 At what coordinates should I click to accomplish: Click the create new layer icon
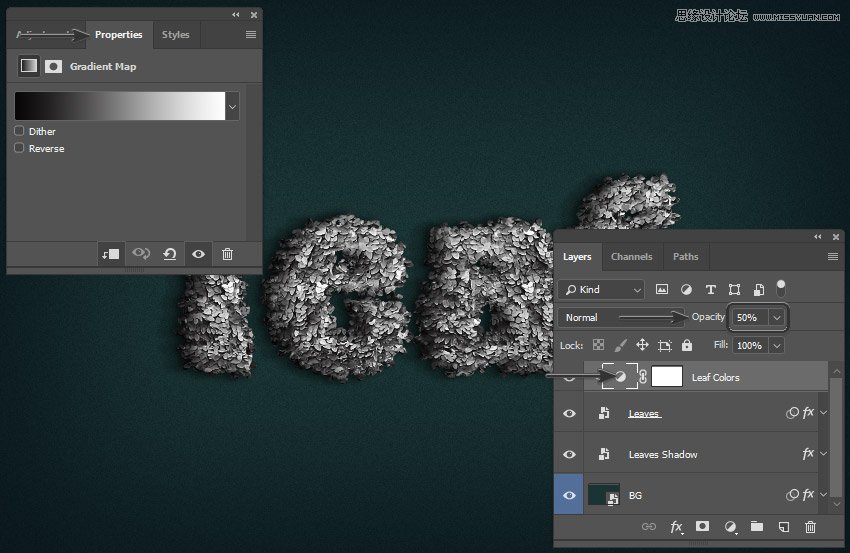click(x=784, y=526)
